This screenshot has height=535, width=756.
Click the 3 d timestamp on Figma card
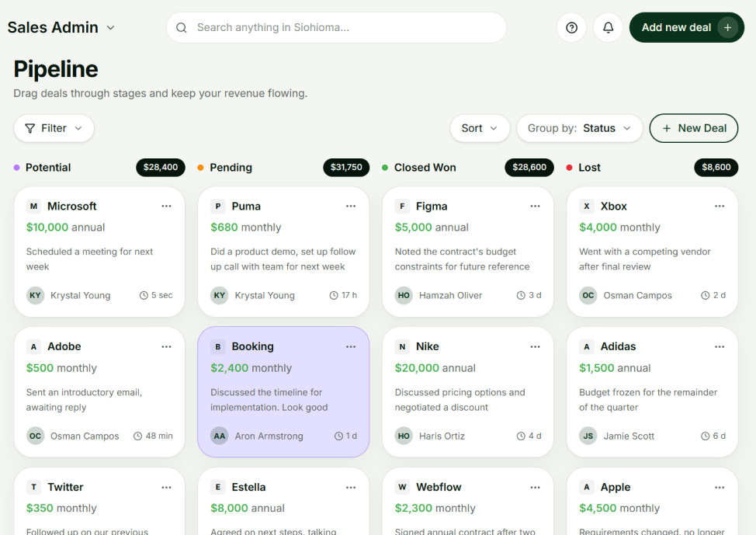tap(535, 295)
